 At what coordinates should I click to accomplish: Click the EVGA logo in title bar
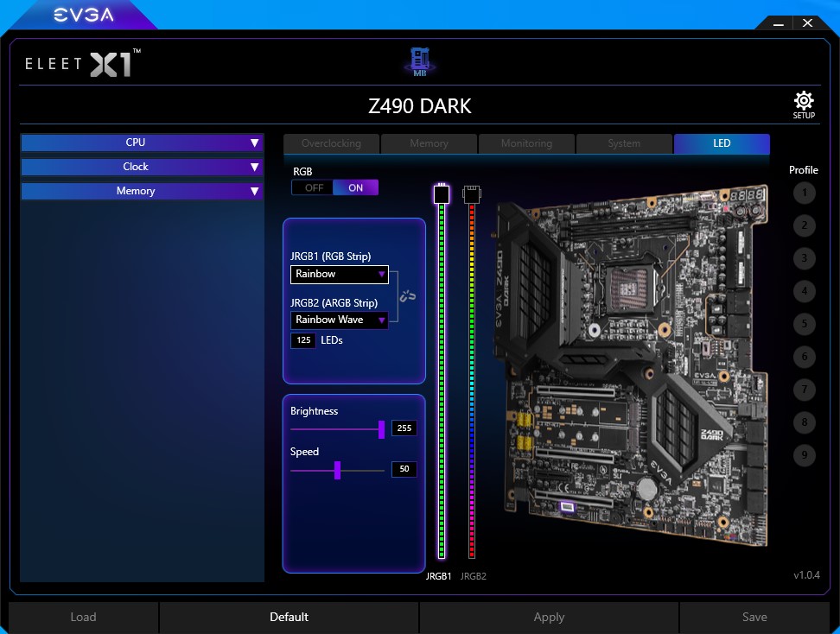click(84, 15)
